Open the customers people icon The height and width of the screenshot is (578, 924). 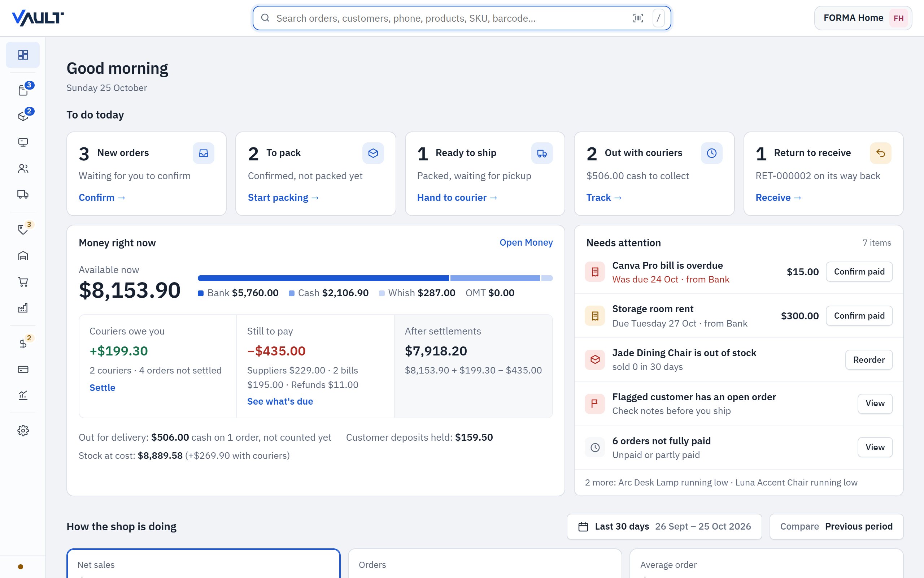[23, 168]
